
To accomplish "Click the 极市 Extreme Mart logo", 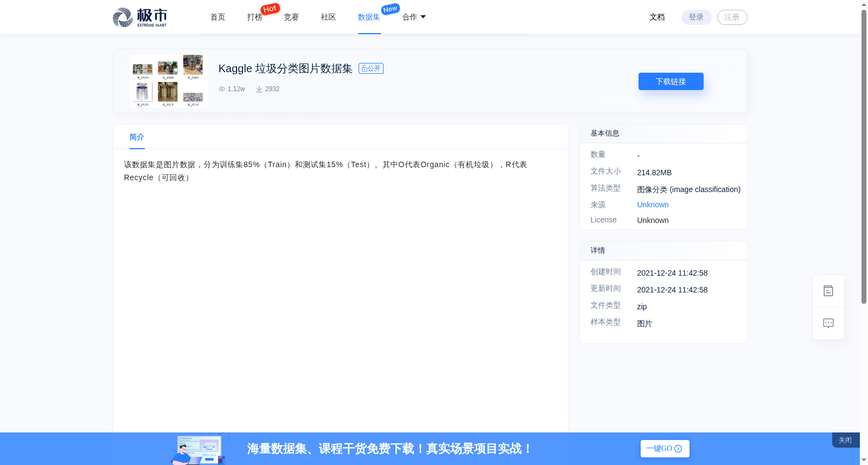I will (140, 17).
